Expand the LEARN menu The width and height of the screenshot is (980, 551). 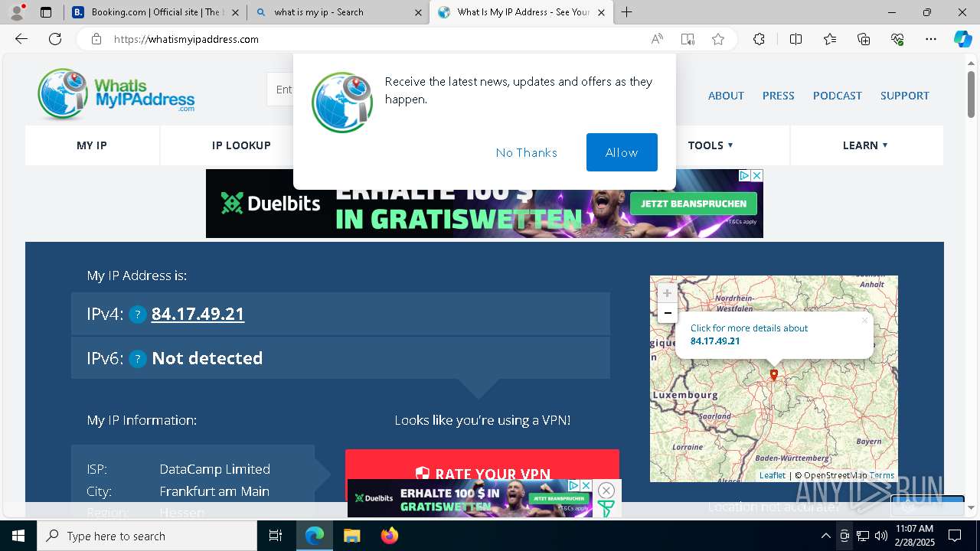click(865, 145)
